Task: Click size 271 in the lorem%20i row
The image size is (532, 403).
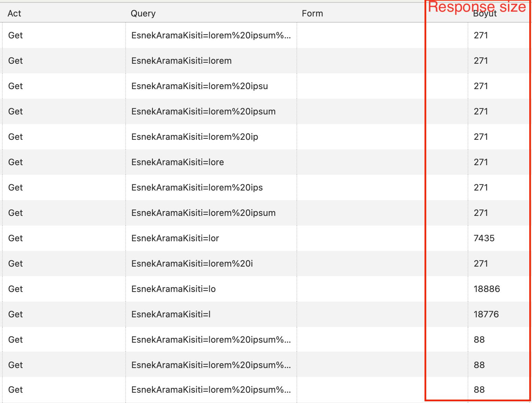Action: click(481, 264)
